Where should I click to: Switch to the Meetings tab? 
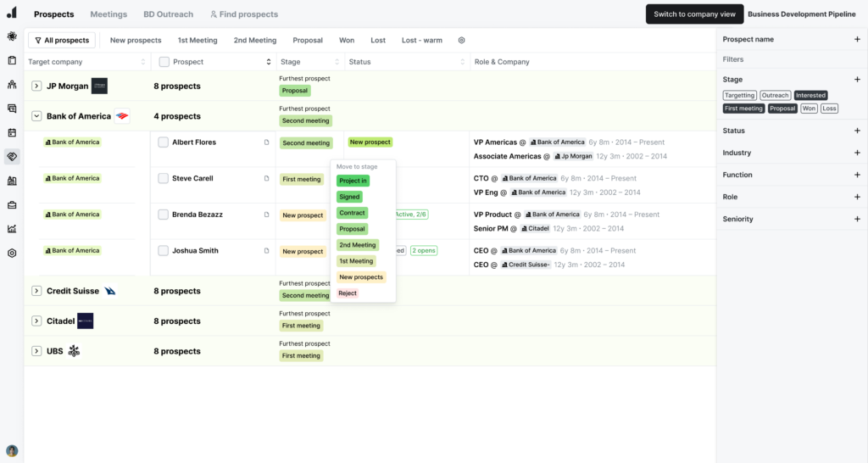pyautogui.click(x=108, y=14)
